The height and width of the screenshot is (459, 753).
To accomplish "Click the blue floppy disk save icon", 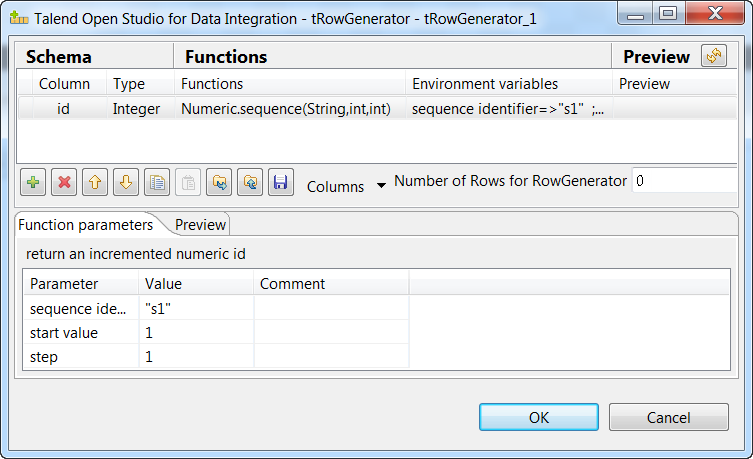I will pyautogui.click(x=281, y=183).
